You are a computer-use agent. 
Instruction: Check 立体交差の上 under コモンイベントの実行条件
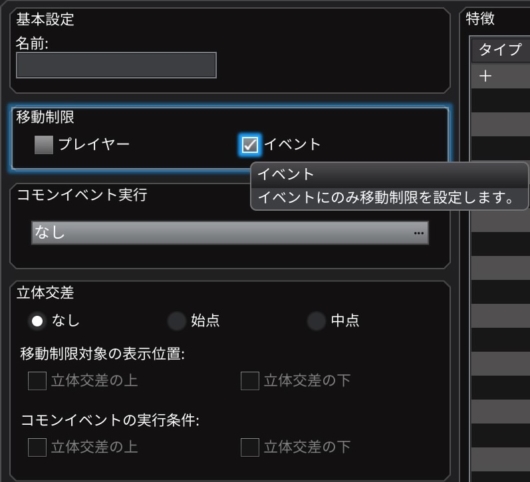(x=37, y=447)
